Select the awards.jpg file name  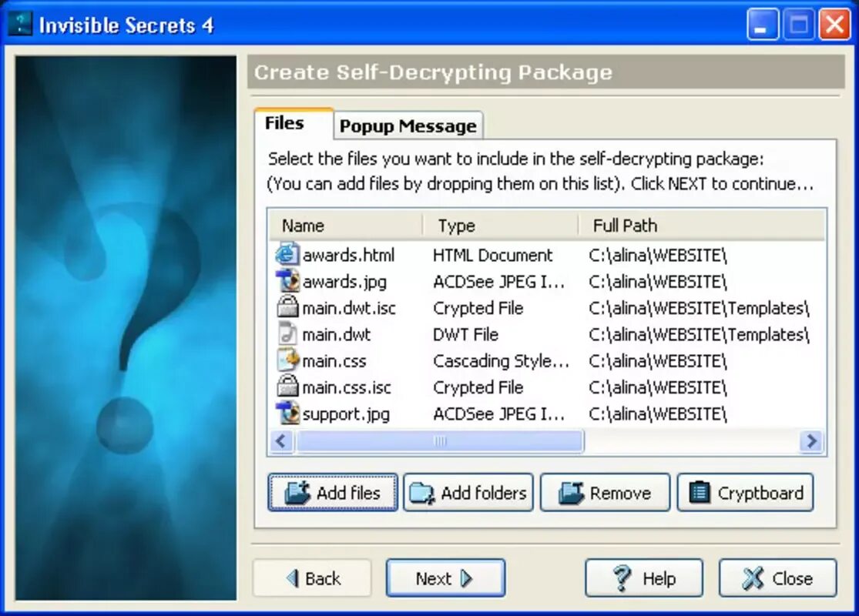tap(344, 282)
